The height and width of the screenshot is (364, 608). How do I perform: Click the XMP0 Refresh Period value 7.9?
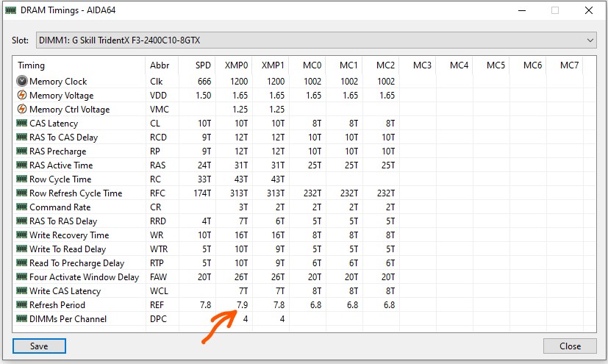[x=242, y=304]
